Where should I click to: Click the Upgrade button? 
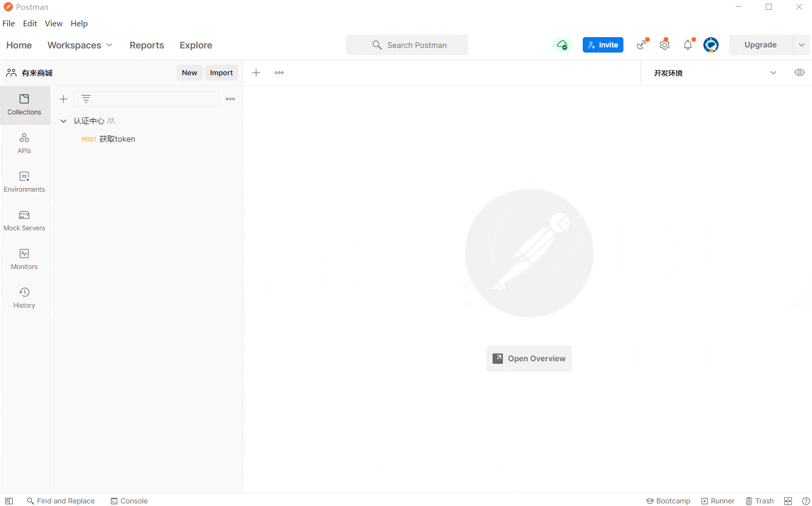tap(760, 45)
